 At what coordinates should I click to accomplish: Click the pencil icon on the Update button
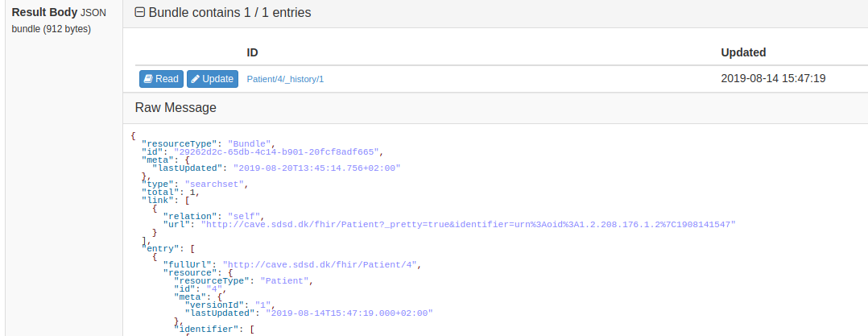pos(196,79)
